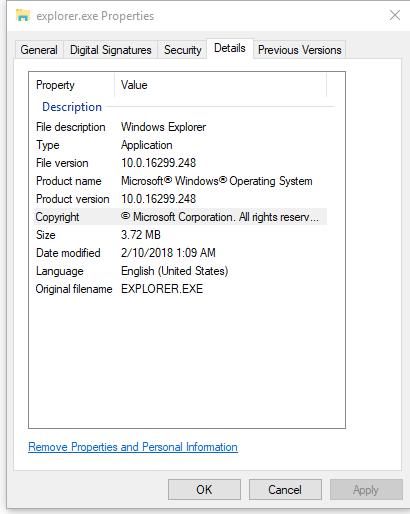This screenshot has height=514, width=410.
Task: Open the Previous Versions tab
Action: click(299, 50)
